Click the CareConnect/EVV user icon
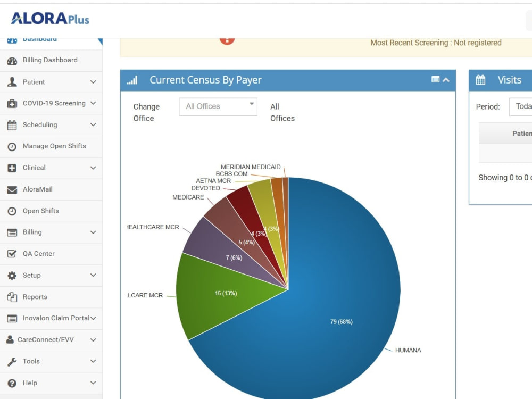The image size is (532, 399). click(10, 339)
